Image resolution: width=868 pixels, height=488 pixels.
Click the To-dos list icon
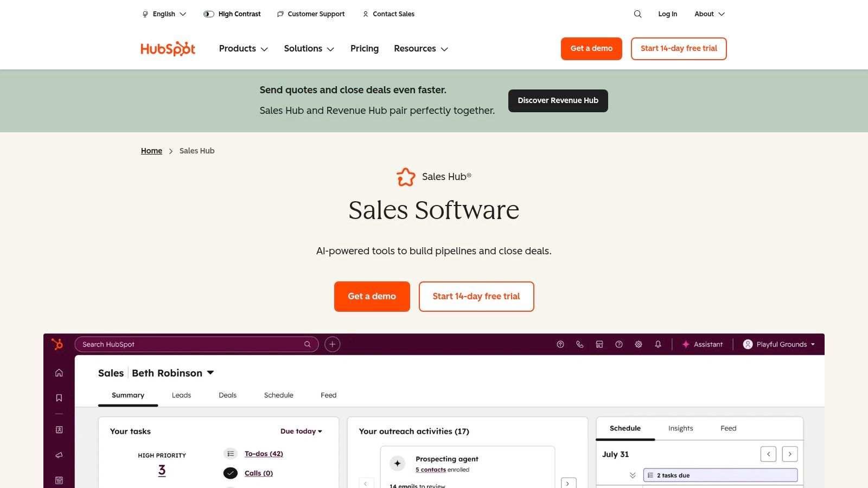[x=231, y=454]
